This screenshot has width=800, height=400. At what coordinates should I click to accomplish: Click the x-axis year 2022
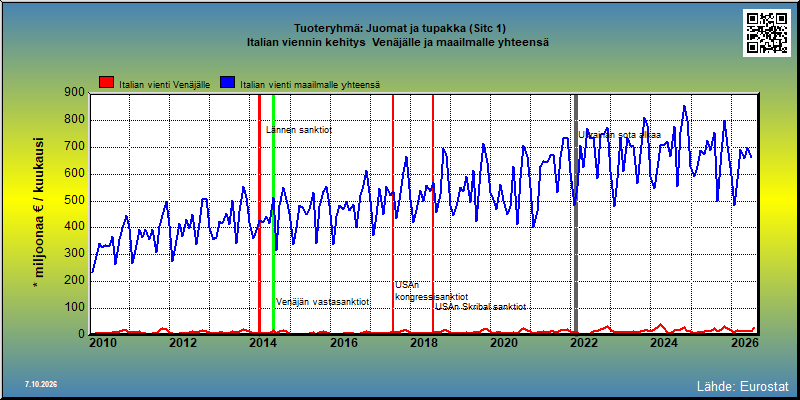pyautogui.click(x=584, y=343)
